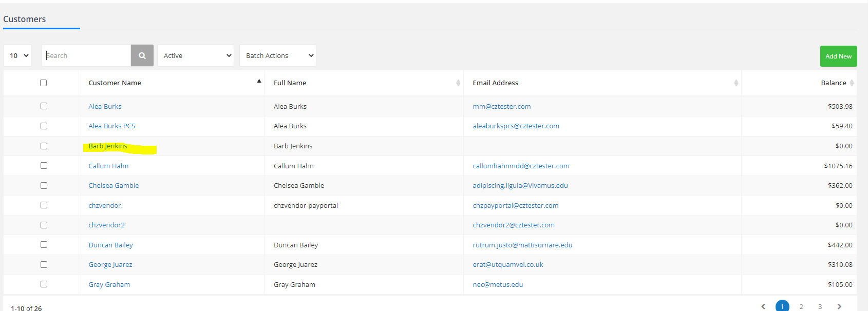This screenshot has width=868, height=311.
Task: Tick the Chelsea Gamble row checkbox
Action: coord(44,185)
